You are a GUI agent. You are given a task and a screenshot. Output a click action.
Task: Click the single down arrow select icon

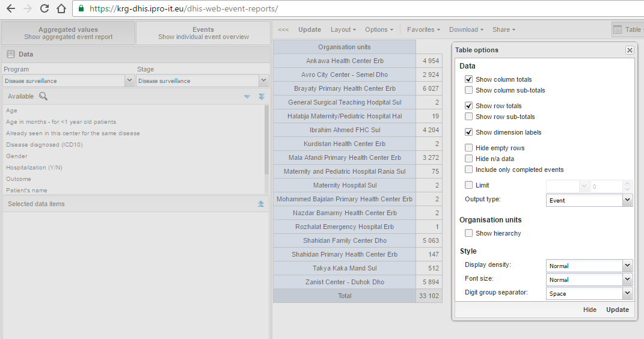click(x=247, y=97)
